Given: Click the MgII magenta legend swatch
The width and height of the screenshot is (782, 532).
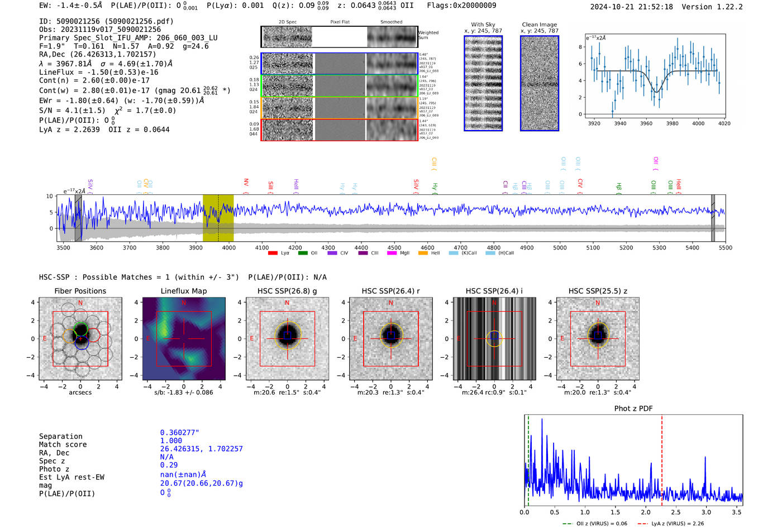Looking at the screenshot, I should (392, 253).
